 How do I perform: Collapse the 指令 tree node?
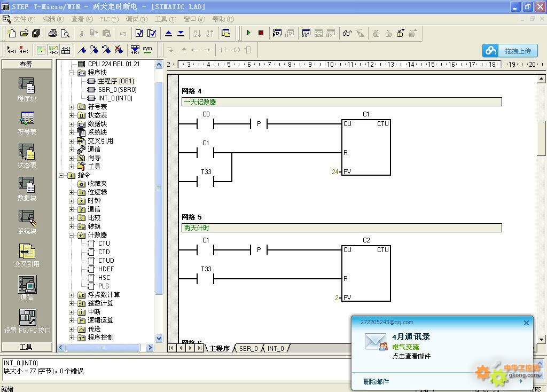[x=61, y=175]
